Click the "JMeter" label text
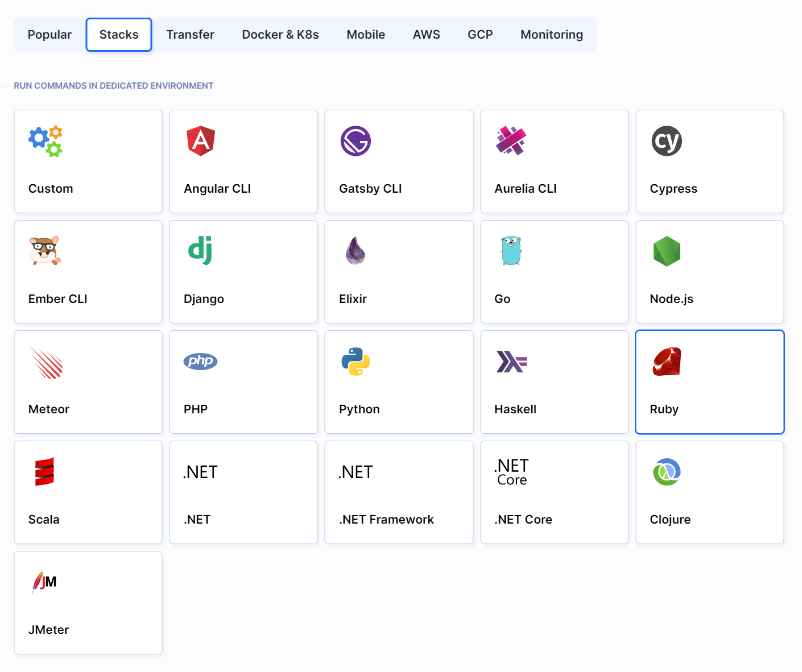Screen dimensions: 802x672 48,630
